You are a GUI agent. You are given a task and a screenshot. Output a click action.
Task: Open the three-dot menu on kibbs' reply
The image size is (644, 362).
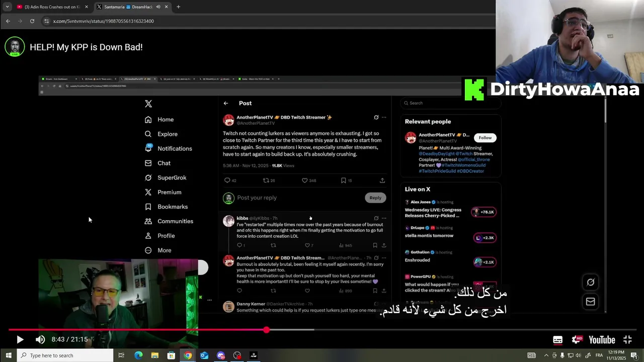(384, 218)
